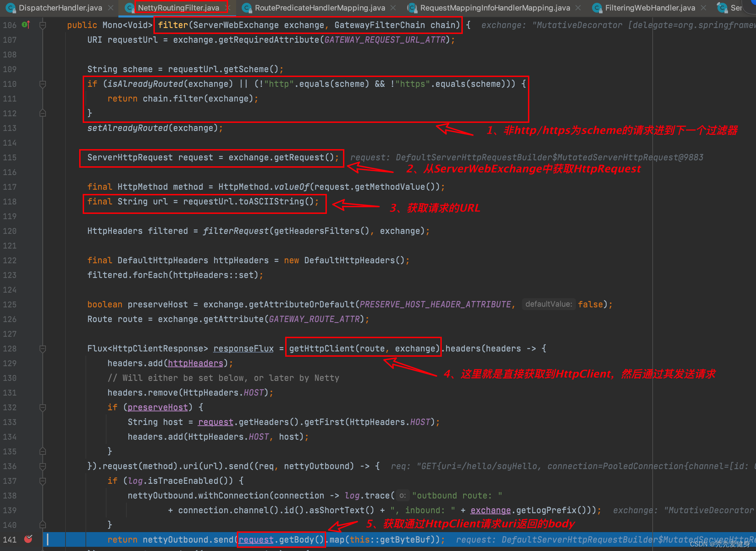The height and width of the screenshot is (551, 756).
Task: Click requestUrl.toASCIIString() on line 118
Action: 248,202
